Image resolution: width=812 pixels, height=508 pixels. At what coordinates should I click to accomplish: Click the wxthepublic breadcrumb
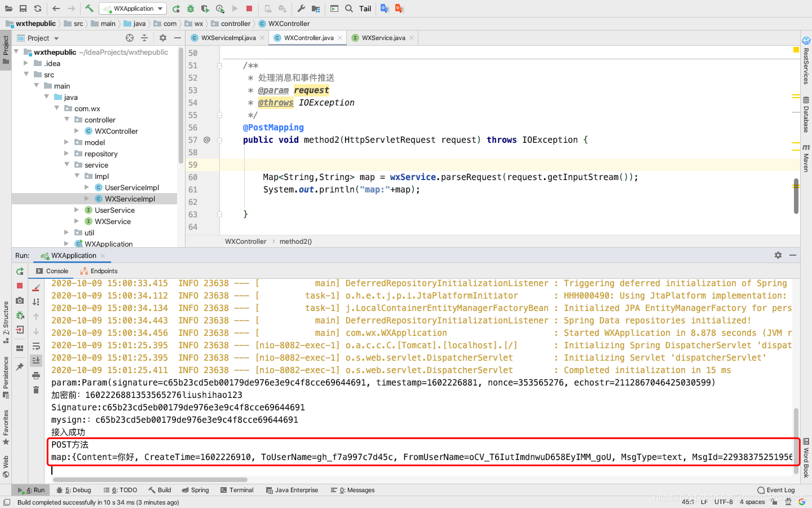pyautogui.click(x=30, y=24)
